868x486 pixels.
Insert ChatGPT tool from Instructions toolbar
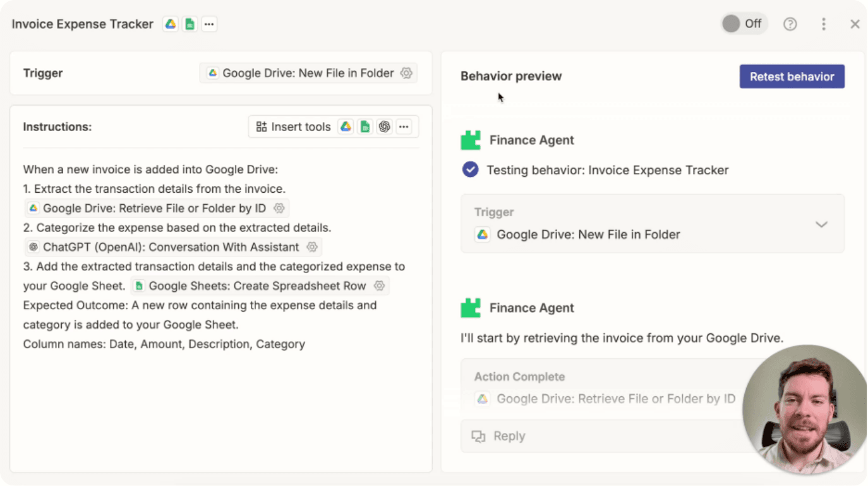click(384, 126)
